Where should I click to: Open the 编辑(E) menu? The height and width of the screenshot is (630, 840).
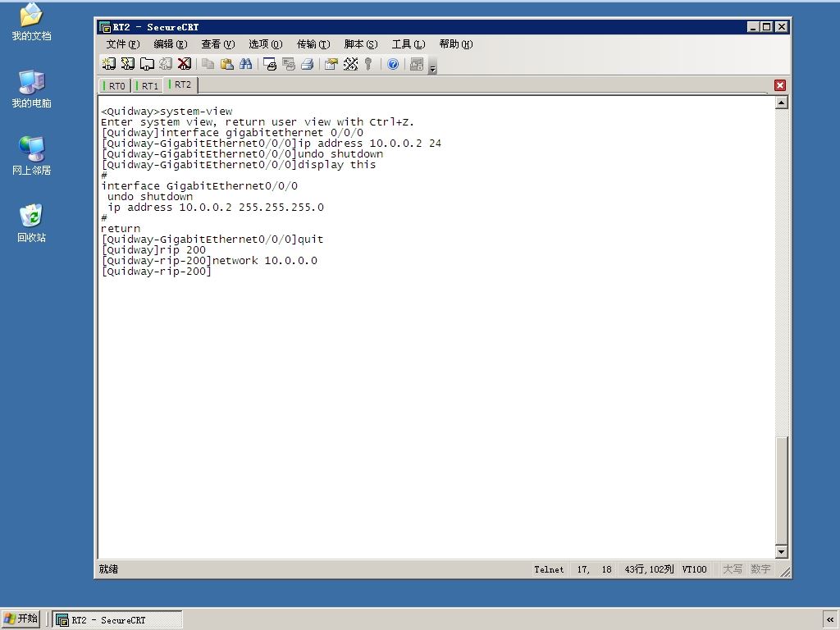click(171, 44)
